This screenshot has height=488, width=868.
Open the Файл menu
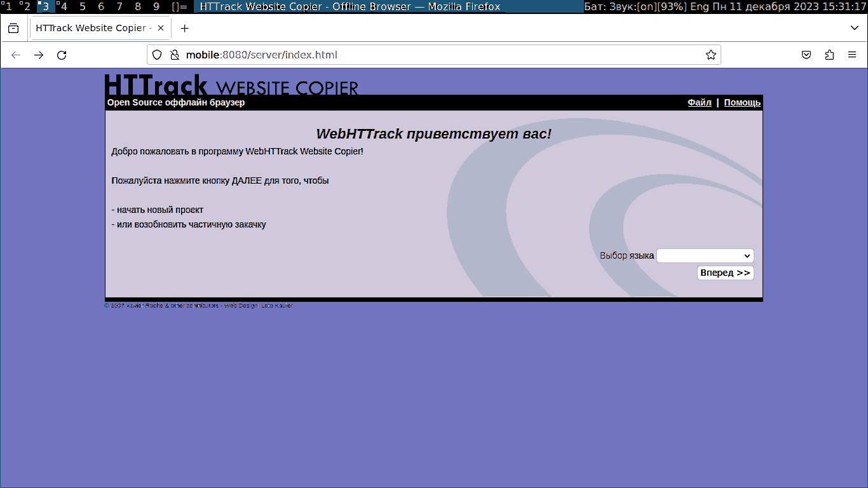coord(699,102)
